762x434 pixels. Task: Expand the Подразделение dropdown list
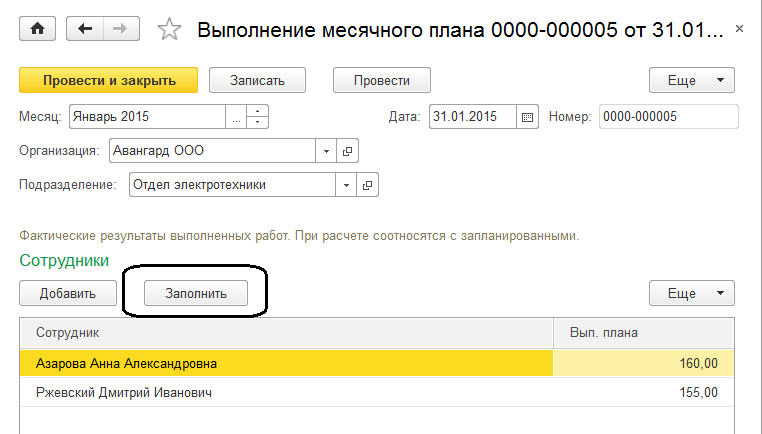tap(347, 185)
